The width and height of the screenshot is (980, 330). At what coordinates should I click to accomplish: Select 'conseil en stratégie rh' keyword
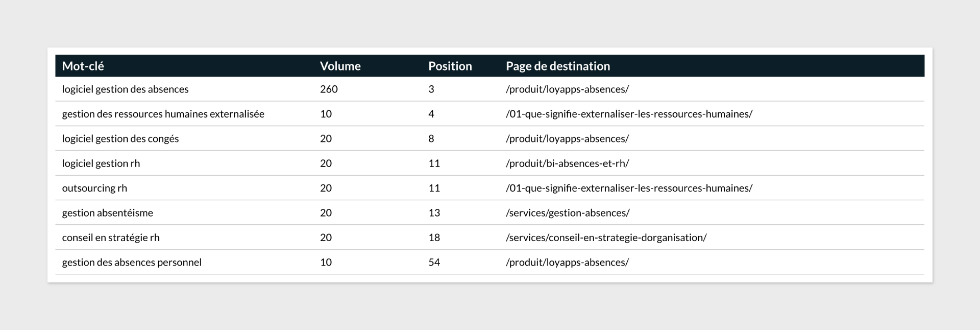(x=111, y=238)
